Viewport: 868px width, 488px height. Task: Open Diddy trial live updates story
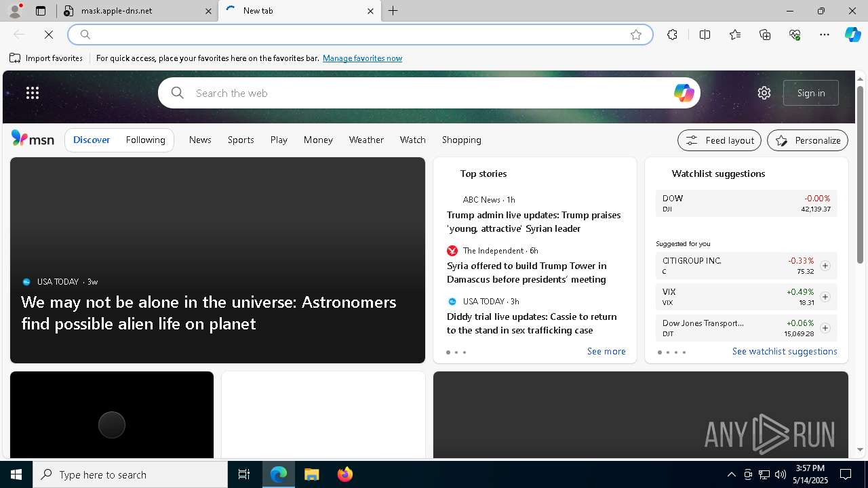pyautogui.click(x=532, y=323)
